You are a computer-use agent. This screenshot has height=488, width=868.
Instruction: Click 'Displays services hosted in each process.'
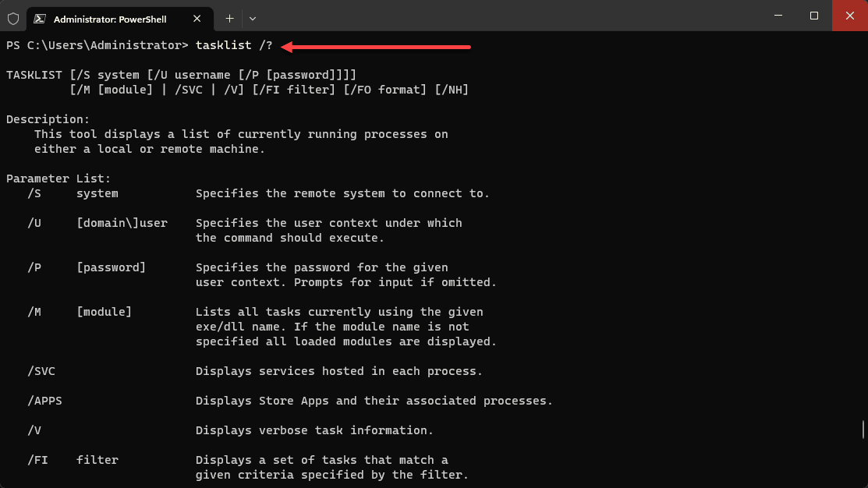(x=338, y=371)
